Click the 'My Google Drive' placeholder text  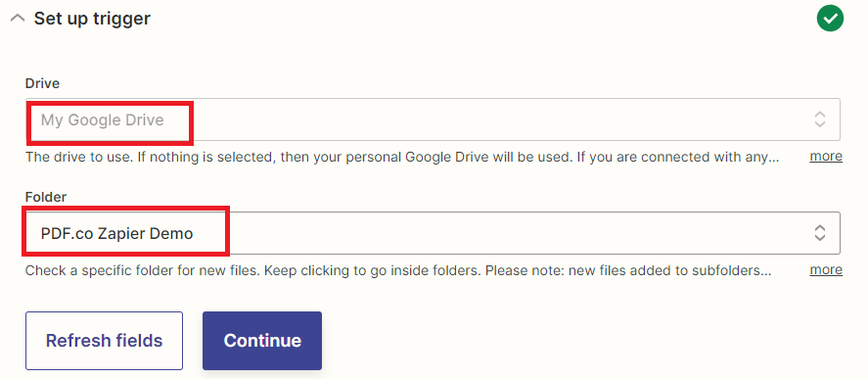(103, 119)
